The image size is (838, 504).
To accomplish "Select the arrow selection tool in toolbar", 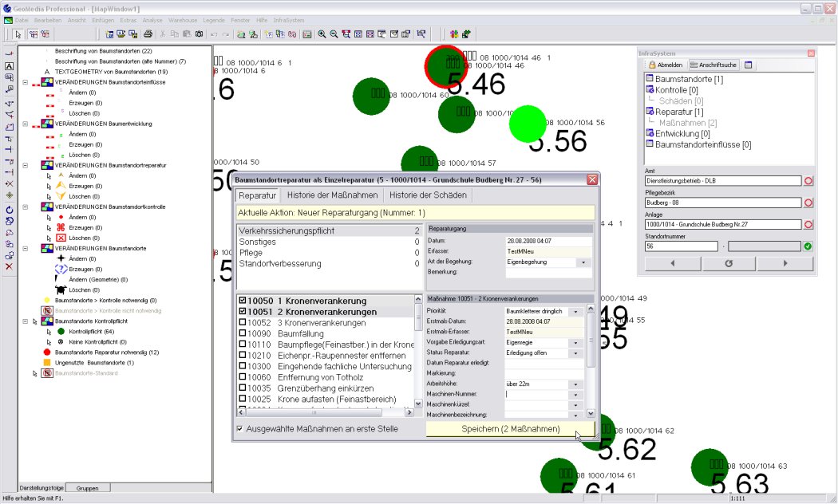I will coord(18,34).
